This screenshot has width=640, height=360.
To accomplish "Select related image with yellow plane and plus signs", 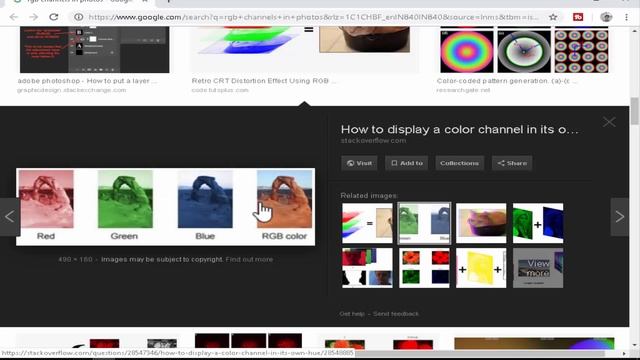I will [x=481, y=268].
